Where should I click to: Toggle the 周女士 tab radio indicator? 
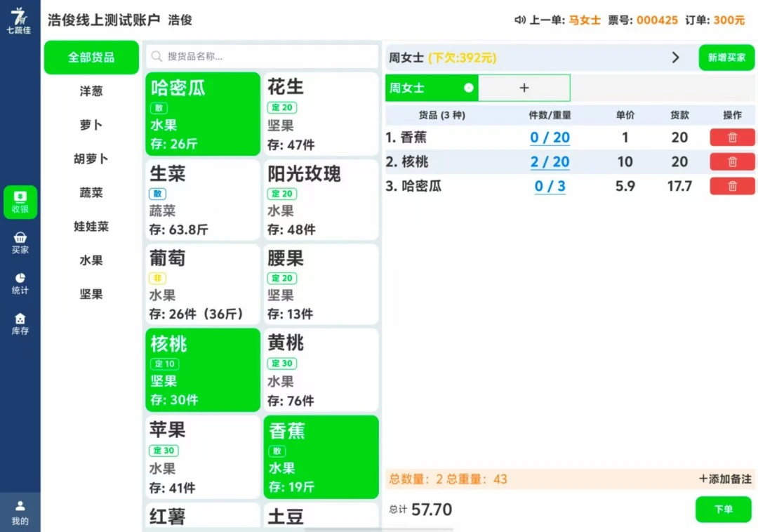tap(470, 88)
